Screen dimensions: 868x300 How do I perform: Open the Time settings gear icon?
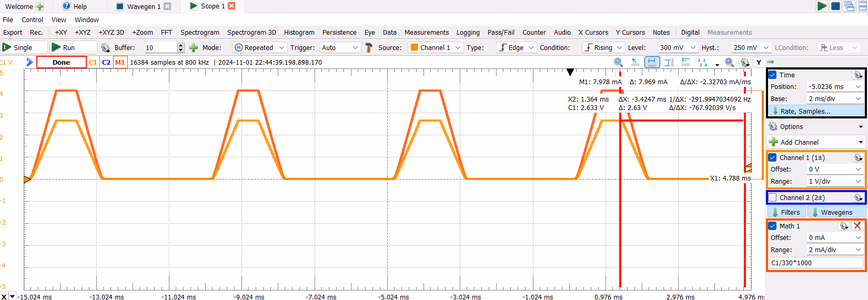857,75
